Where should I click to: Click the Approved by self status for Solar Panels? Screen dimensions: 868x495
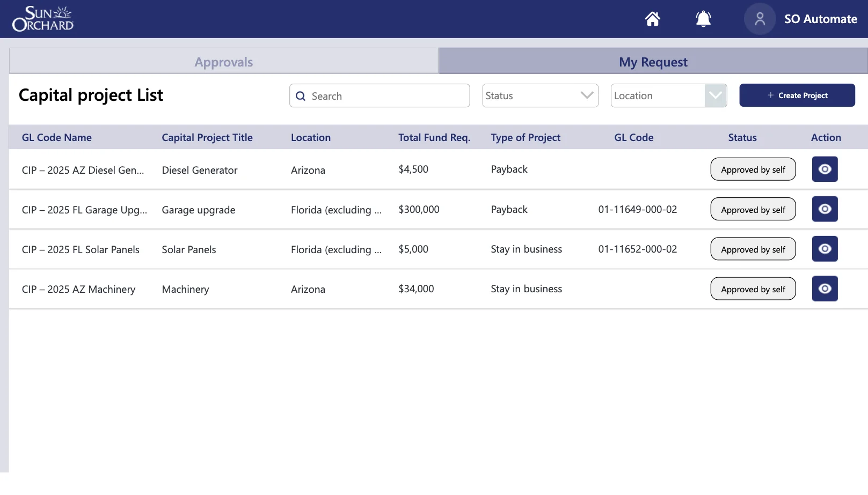pyautogui.click(x=753, y=248)
